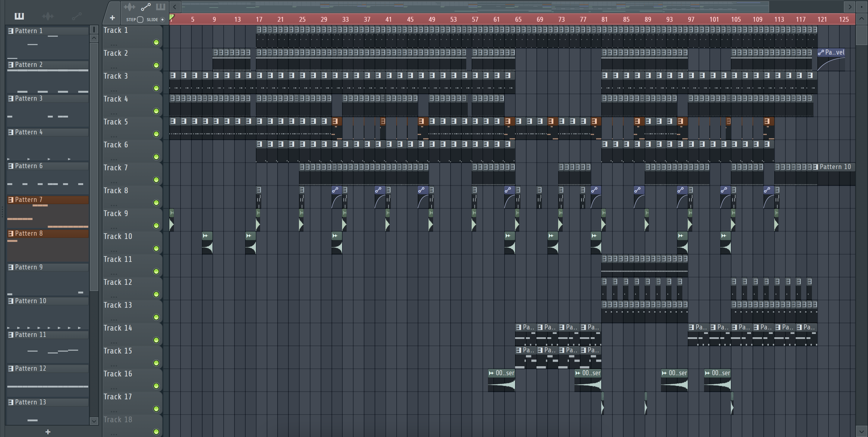This screenshot has width=868, height=437.
Task: Click the add pattern plus below the picker
Action: click(x=48, y=432)
